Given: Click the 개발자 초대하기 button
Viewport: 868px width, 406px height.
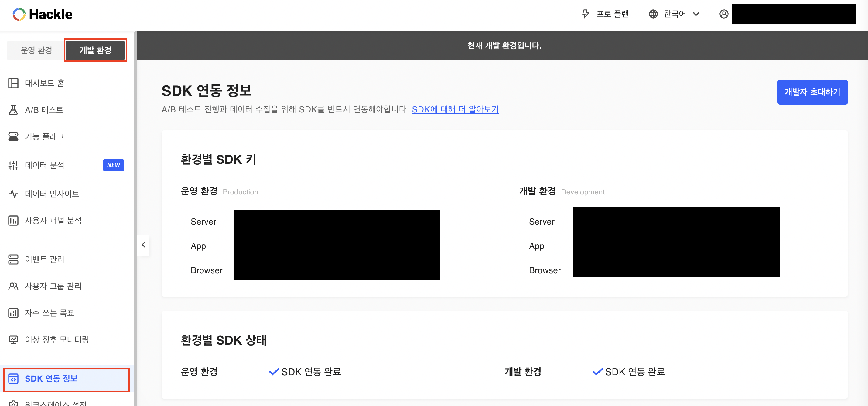Looking at the screenshot, I should coord(812,92).
